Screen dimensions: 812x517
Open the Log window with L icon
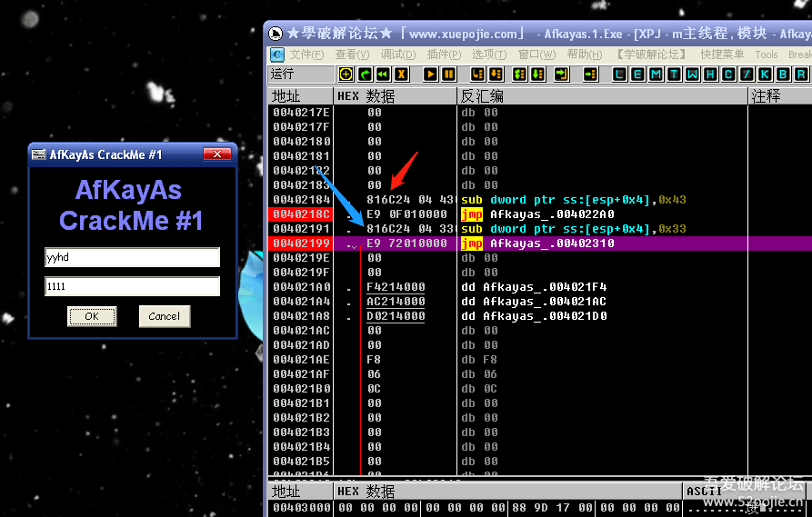click(x=620, y=75)
